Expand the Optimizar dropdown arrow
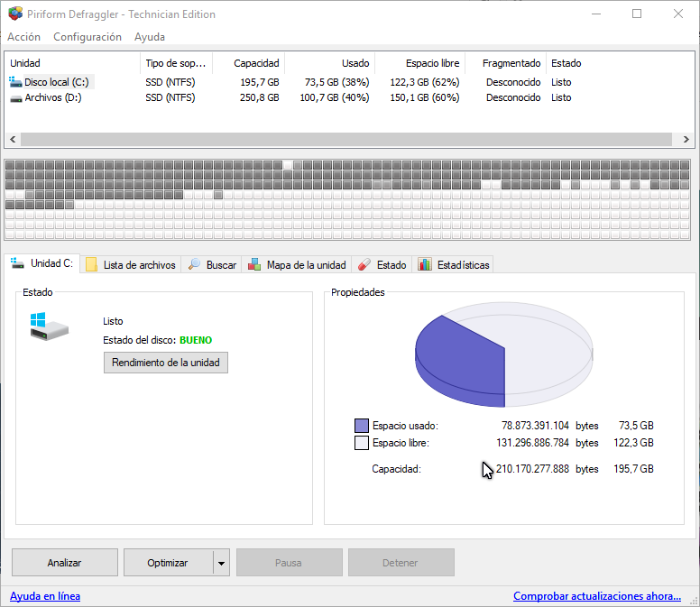The width and height of the screenshot is (700, 607). [x=221, y=563]
